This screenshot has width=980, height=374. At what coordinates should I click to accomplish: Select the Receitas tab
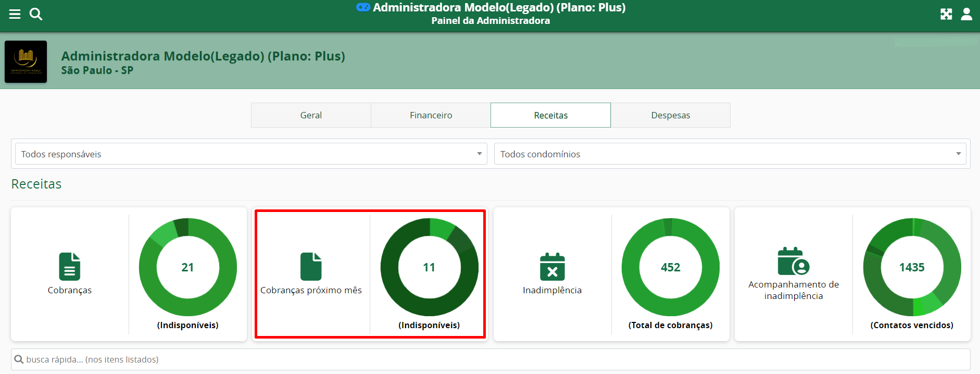(550, 115)
